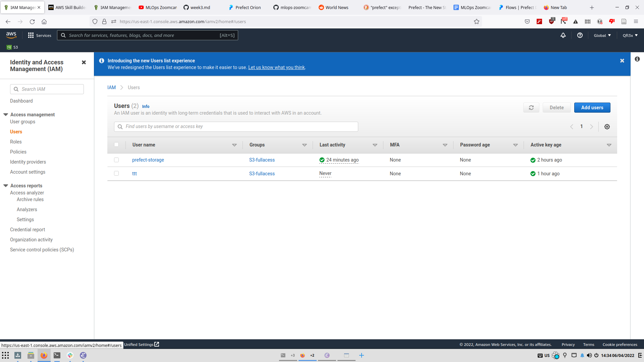Select the prefect-storage user checkbox
Image resolution: width=644 pixels, height=362 pixels.
click(x=116, y=160)
